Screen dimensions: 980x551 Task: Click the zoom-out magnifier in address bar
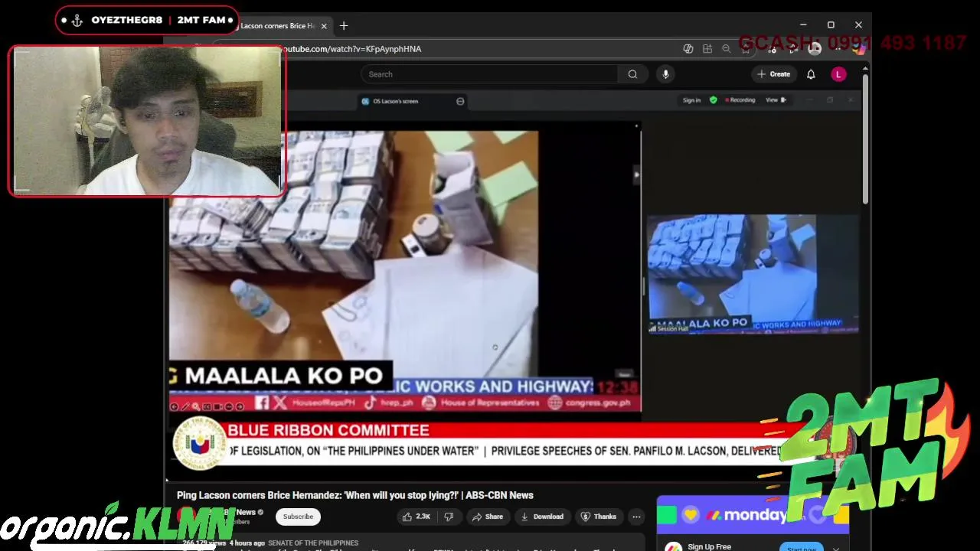727,49
